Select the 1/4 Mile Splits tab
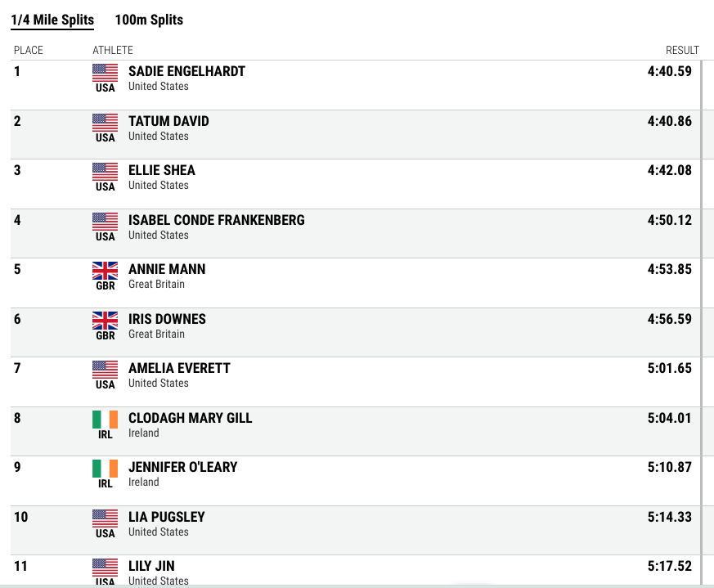This screenshot has width=714, height=588. click(x=52, y=20)
